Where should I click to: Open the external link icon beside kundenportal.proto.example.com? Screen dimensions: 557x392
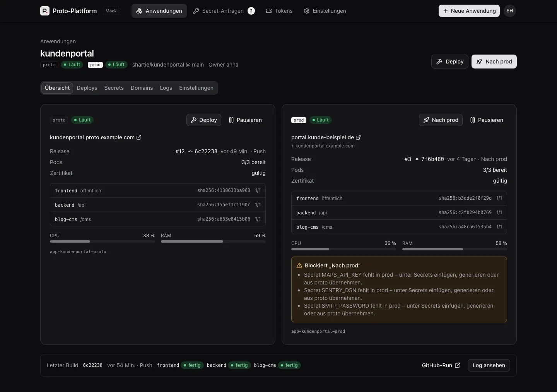point(139,137)
